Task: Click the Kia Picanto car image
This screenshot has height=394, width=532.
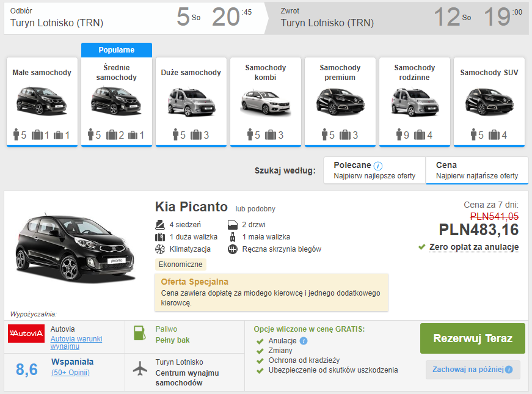Action: [75, 249]
